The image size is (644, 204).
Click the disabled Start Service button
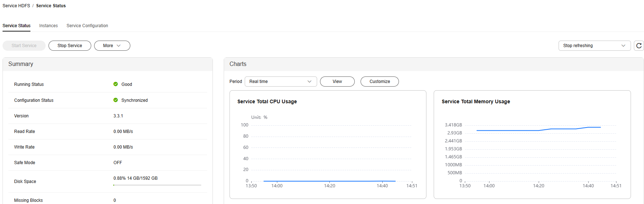point(24,46)
